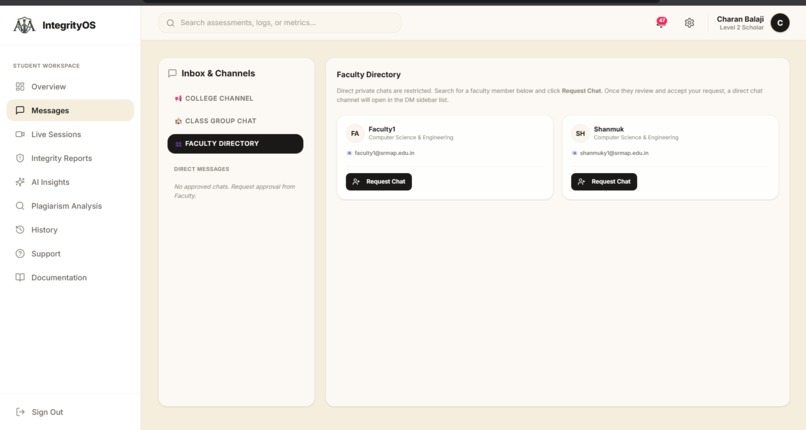
Task: Click the Level 2 Scholar label
Action: pos(741,28)
